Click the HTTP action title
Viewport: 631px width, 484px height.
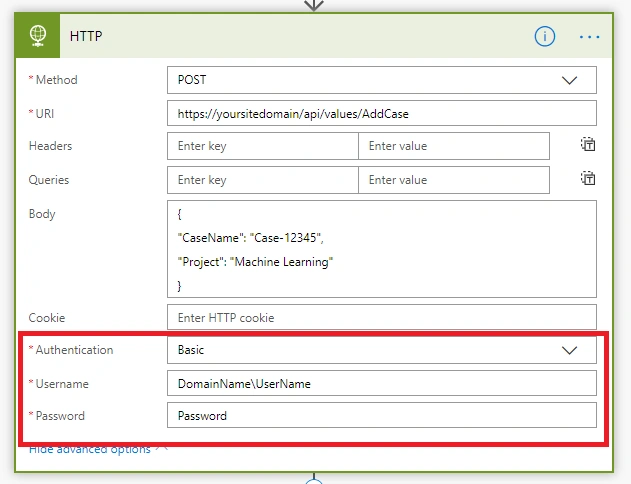[x=86, y=36]
